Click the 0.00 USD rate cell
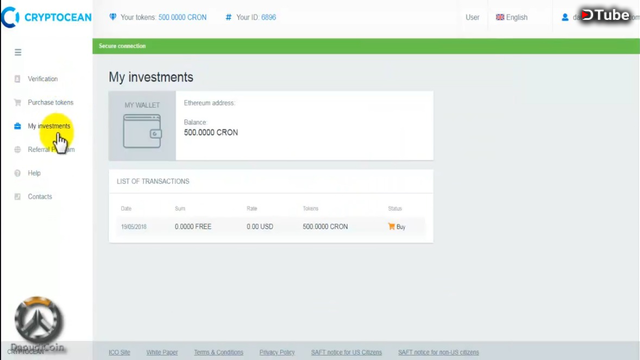The height and width of the screenshot is (360, 640). pos(260,227)
